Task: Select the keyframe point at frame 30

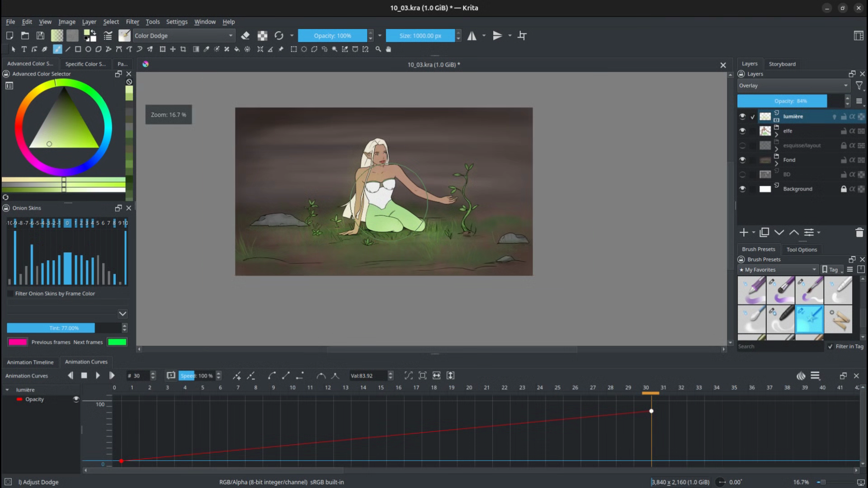Action: pos(651,411)
